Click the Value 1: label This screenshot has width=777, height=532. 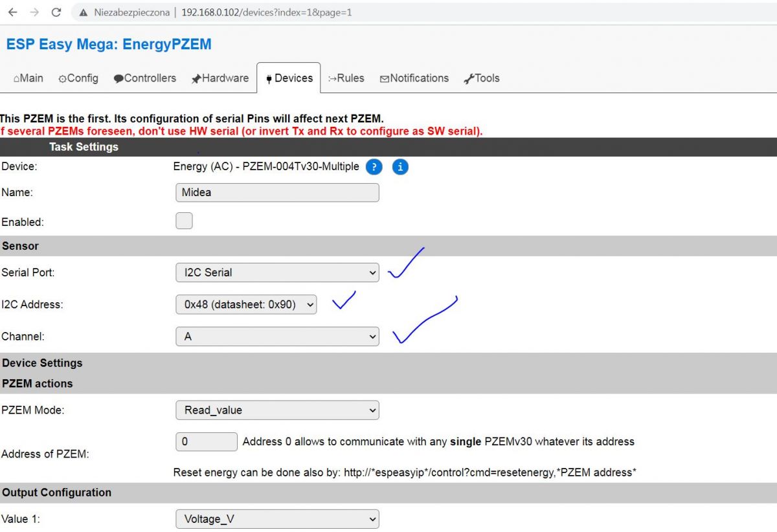click(x=21, y=519)
